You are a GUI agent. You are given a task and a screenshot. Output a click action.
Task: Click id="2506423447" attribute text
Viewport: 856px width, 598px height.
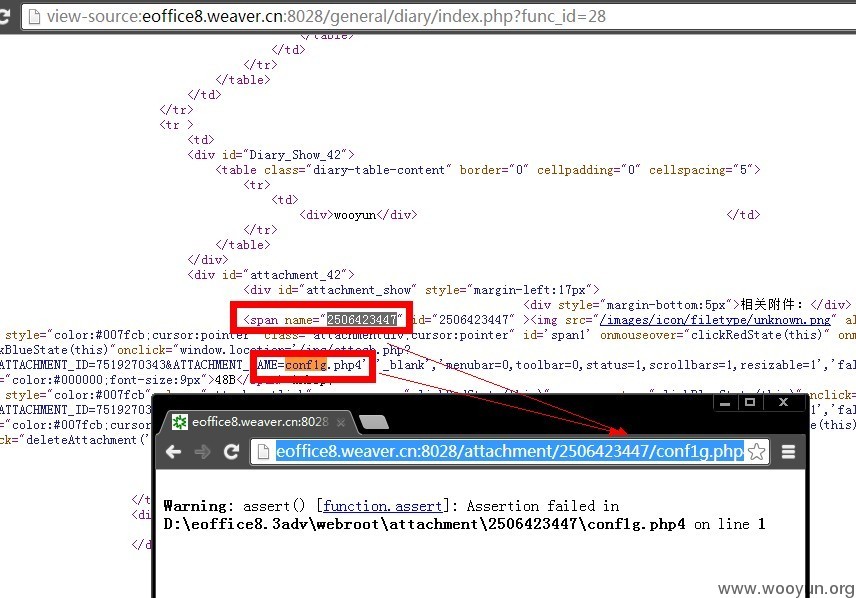click(x=463, y=320)
